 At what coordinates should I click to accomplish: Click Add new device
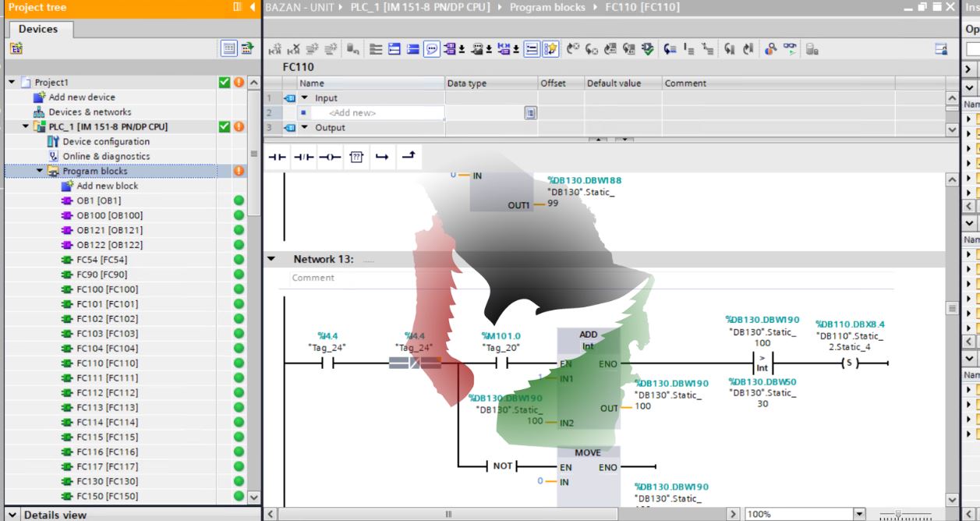pyautogui.click(x=82, y=97)
